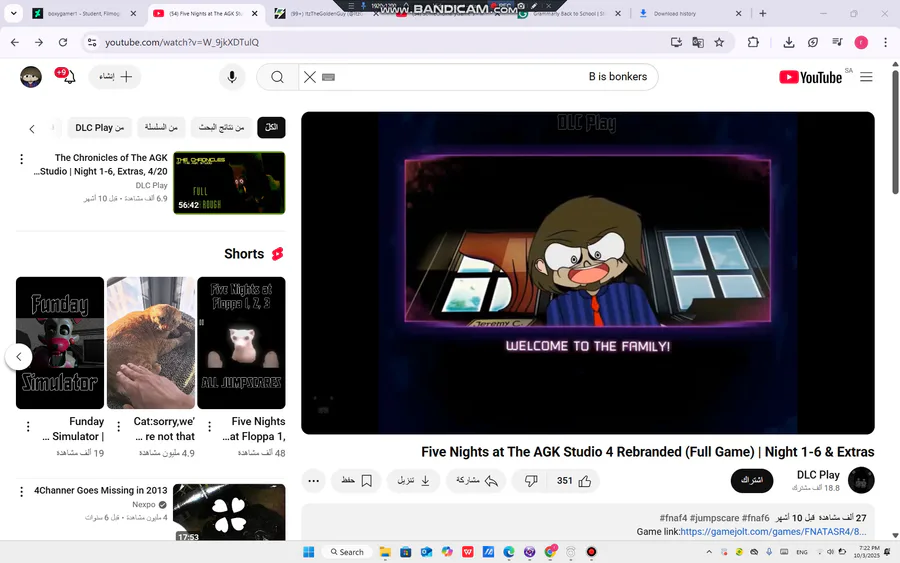Open Microsoft Edge from taskbar
The width and height of the screenshot is (900, 563).
coord(509,552)
